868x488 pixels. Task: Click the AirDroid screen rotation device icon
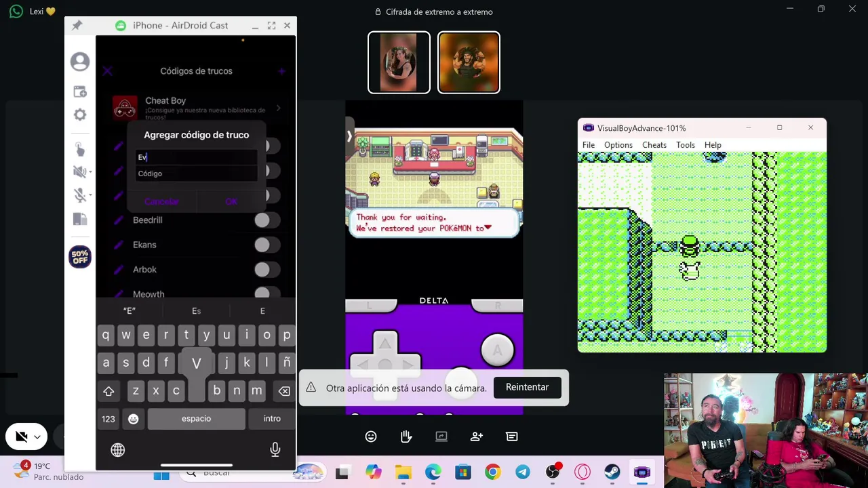(x=80, y=219)
